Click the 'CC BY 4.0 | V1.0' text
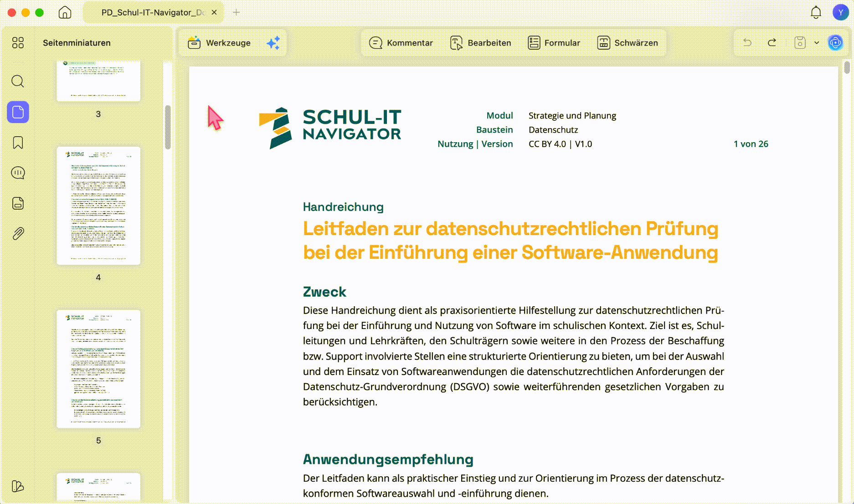Image resolution: width=854 pixels, height=504 pixels. 560,144
